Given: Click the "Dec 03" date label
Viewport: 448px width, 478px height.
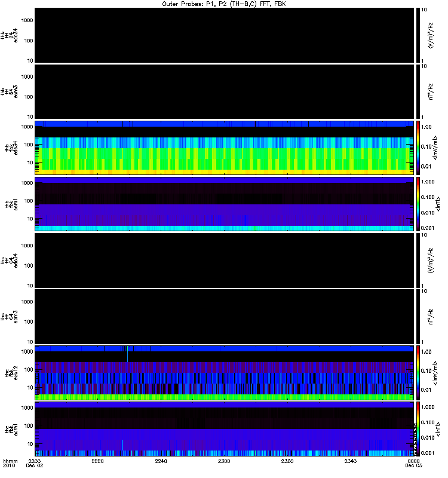Looking at the screenshot, I should coord(413,465).
